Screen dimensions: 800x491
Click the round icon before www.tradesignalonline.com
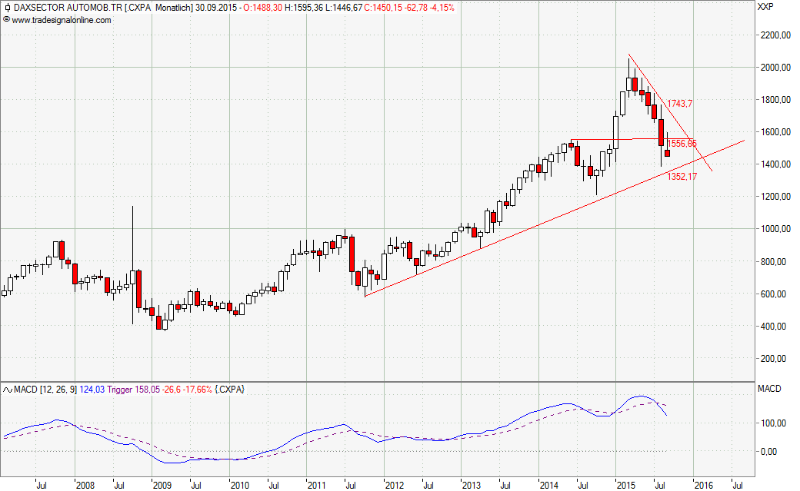click(x=6, y=18)
